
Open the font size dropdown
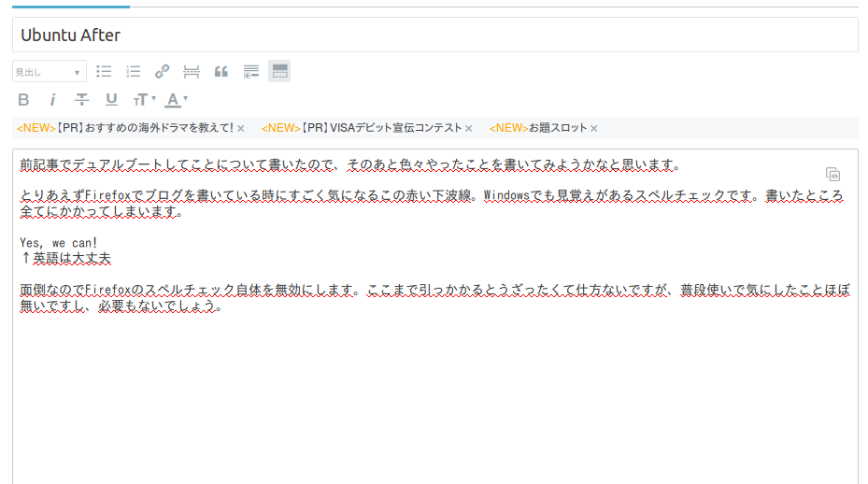tap(144, 100)
